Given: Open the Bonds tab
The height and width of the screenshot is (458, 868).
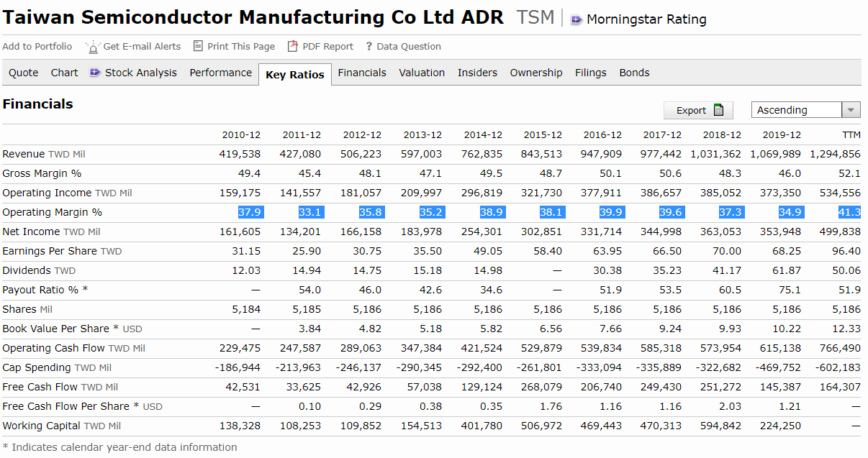Looking at the screenshot, I should [634, 73].
